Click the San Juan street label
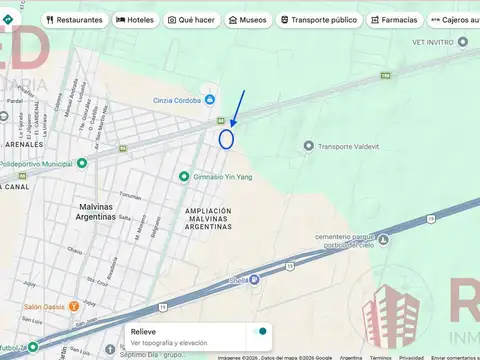The image size is (480, 360). (x=87, y=322)
